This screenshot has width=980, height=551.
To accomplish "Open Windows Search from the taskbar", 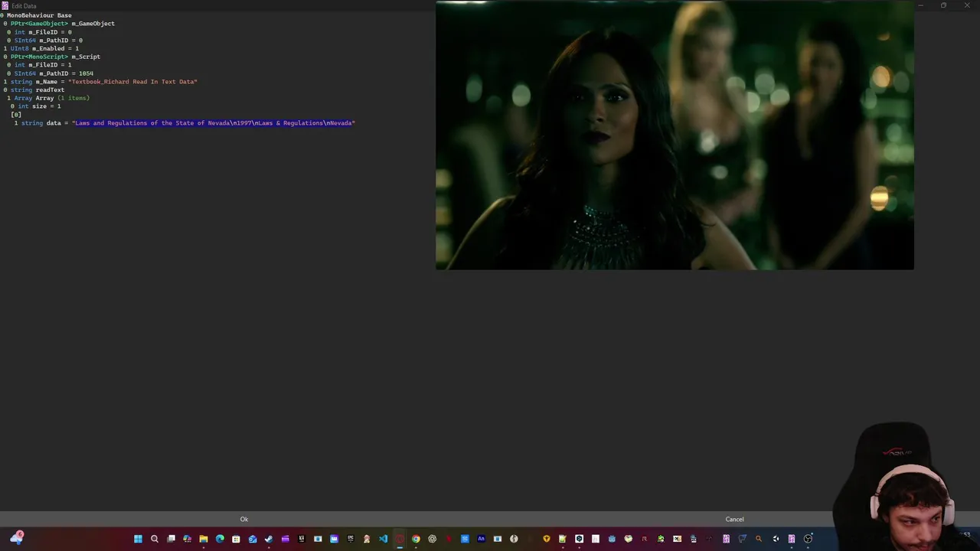I will (155, 539).
